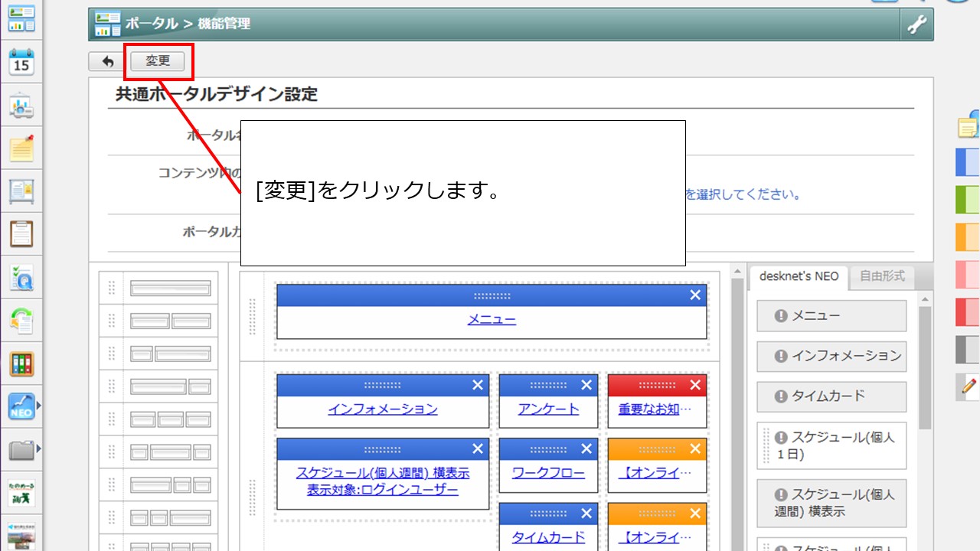Open the magnifier search app icon
This screenshot has height=551, width=980.
[x=21, y=277]
